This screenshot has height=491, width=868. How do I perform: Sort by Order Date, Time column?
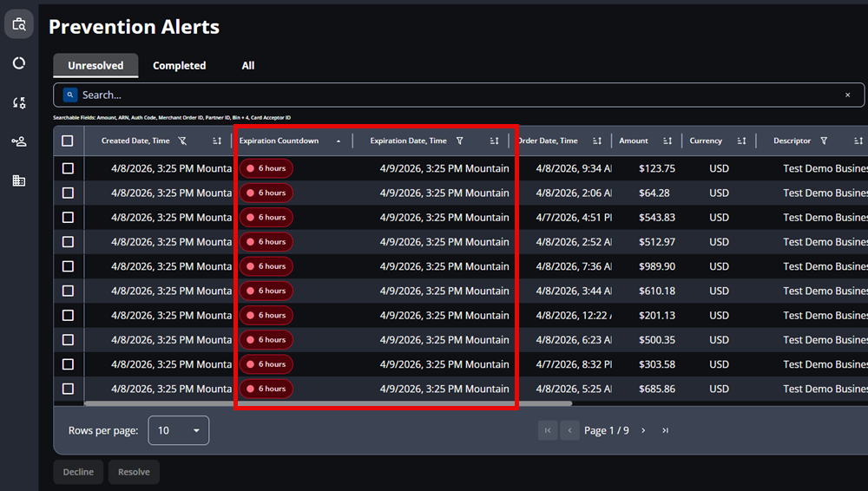pyautogui.click(x=597, y=141)
